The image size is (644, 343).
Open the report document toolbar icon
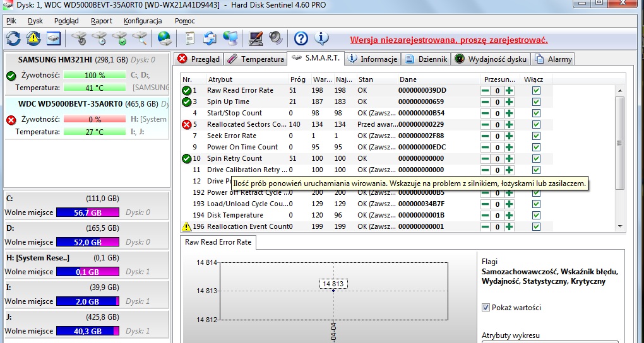190,38
